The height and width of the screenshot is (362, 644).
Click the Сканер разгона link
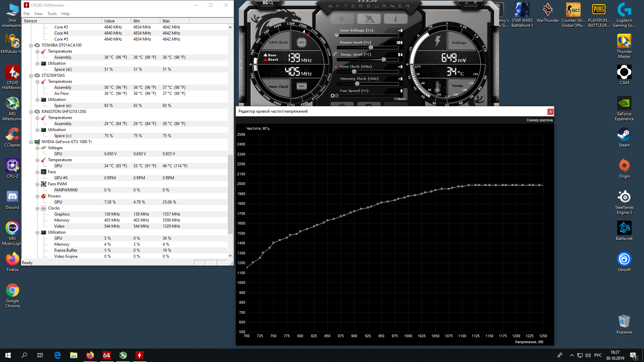539,120
